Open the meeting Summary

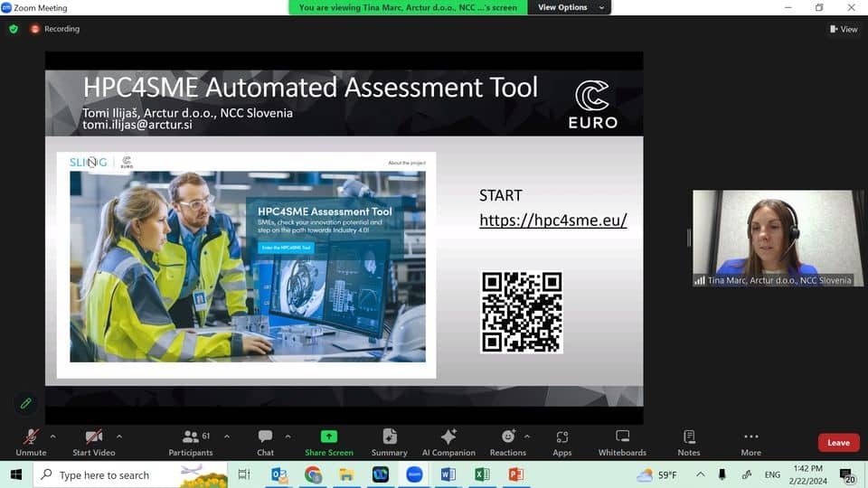pyautogui.click(x=389, y=443)
